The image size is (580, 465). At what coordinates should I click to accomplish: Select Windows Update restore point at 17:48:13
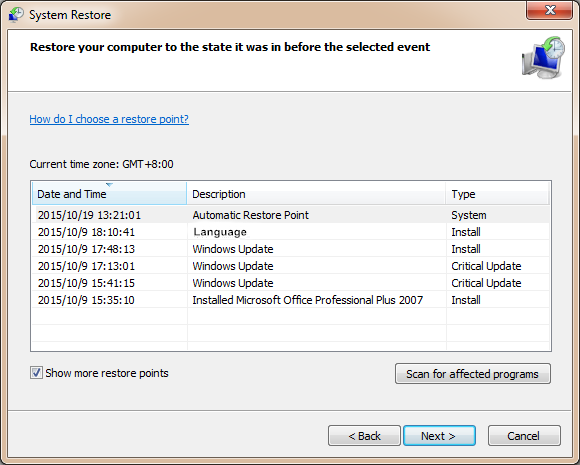[x=291, y=249]
